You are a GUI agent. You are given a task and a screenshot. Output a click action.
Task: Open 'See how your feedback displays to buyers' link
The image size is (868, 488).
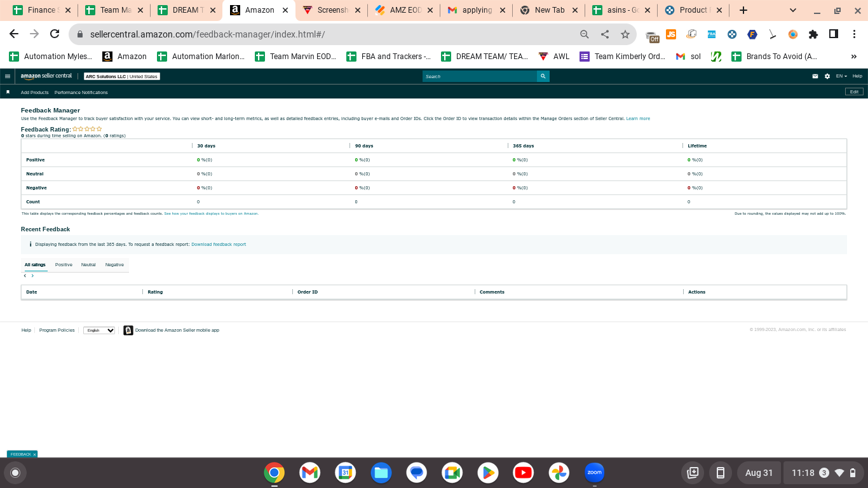click(211, 213)
